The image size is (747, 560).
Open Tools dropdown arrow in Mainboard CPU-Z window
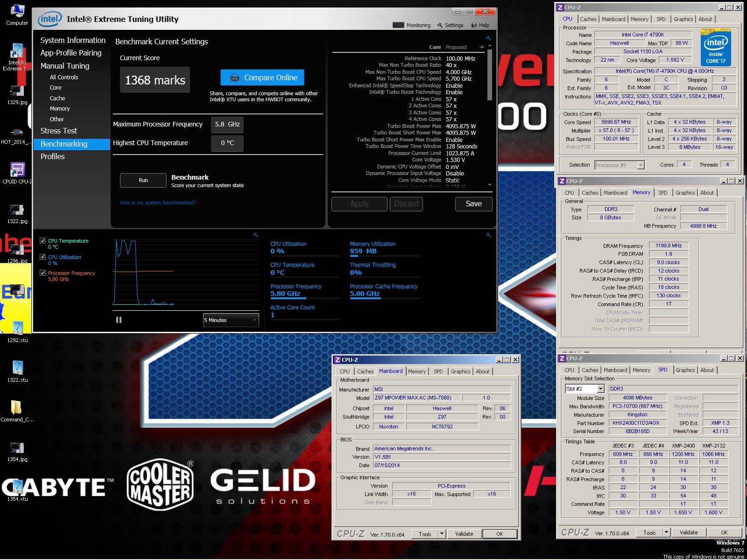pos(442,534)
